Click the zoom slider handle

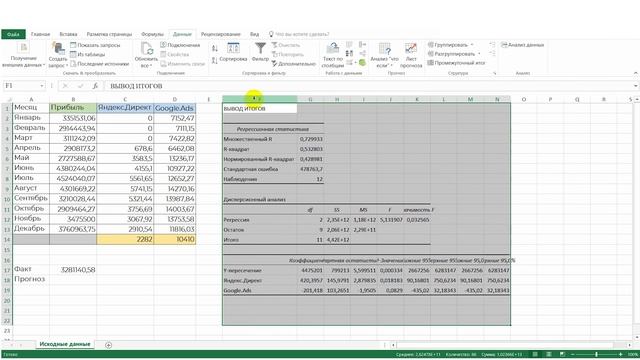point(596,354)
